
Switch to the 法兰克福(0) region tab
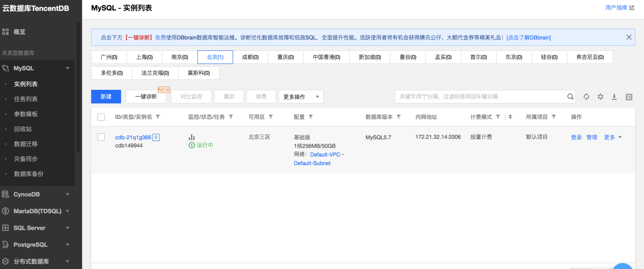[x=155, y=73]
